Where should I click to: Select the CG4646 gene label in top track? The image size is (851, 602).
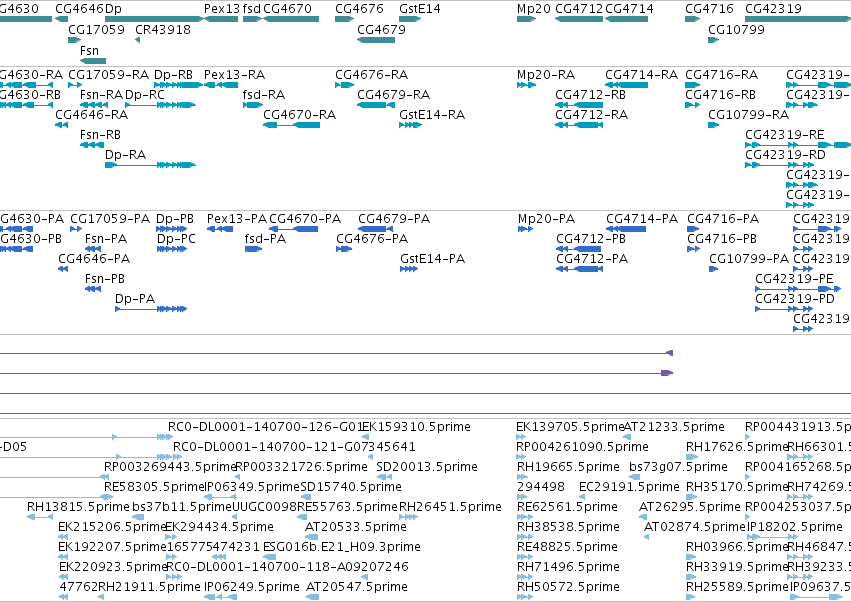(79, 9)
